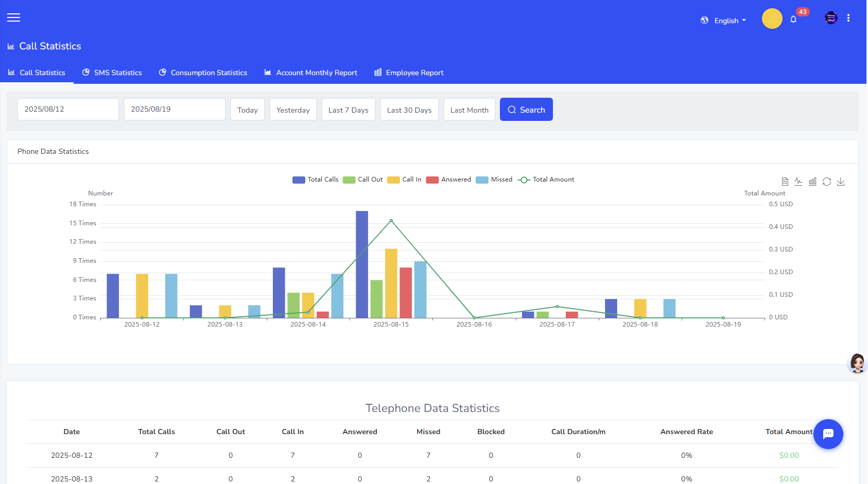Image resolution: width=868 pixels, height=484 pixels.
Task: Click the blue Search button
Action: click(526, 110)
